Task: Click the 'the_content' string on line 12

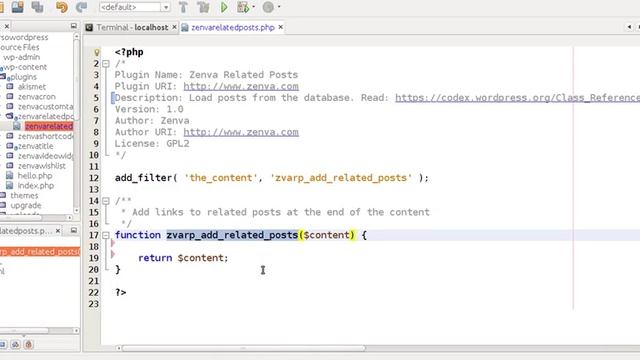Action: tap(221, 178)
